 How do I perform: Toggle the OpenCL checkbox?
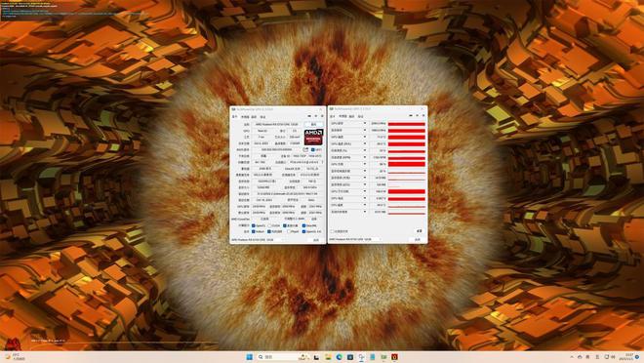click(253, 225)
